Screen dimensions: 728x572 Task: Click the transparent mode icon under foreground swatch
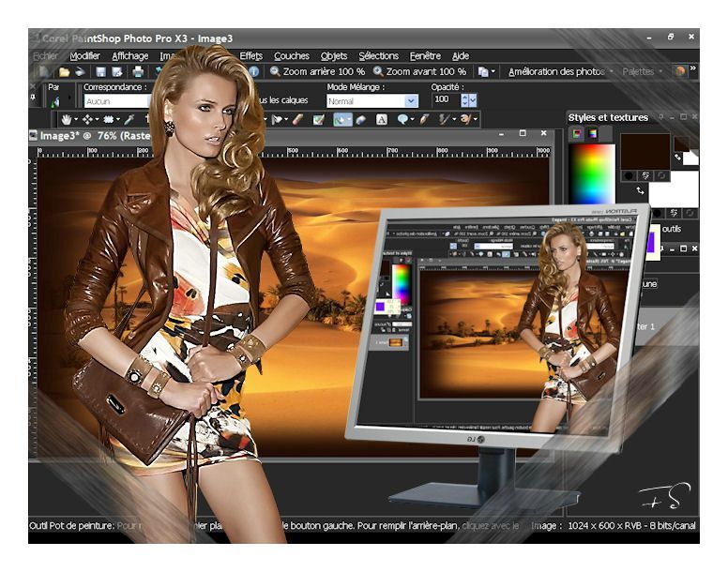point(661,175)
